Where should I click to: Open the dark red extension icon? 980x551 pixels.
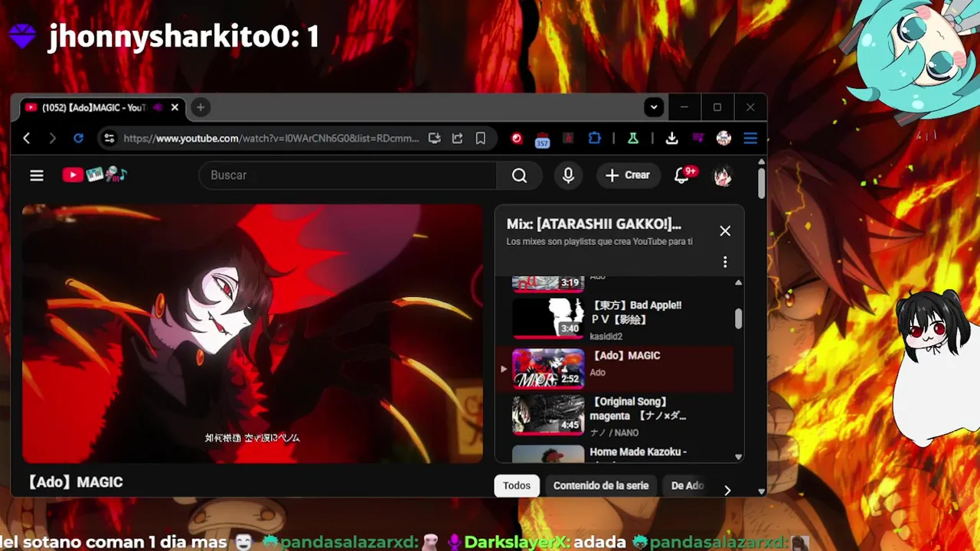tap(568, 139)
